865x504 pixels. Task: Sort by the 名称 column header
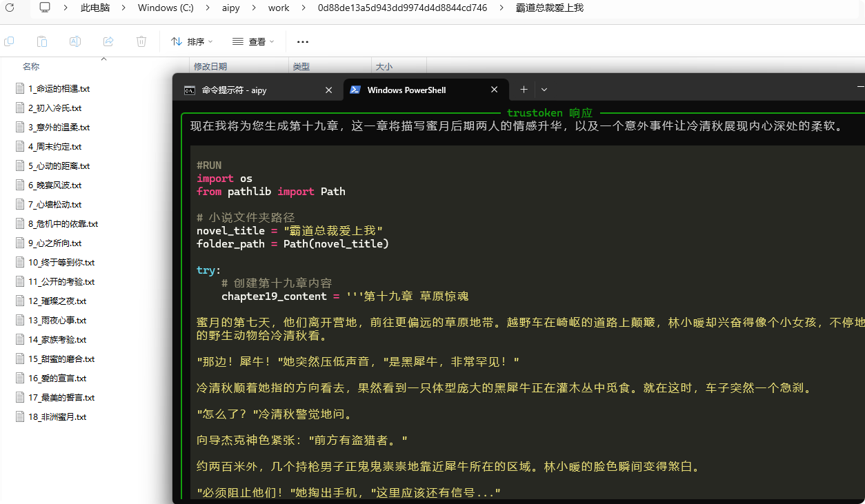click(x=31, y=67)
